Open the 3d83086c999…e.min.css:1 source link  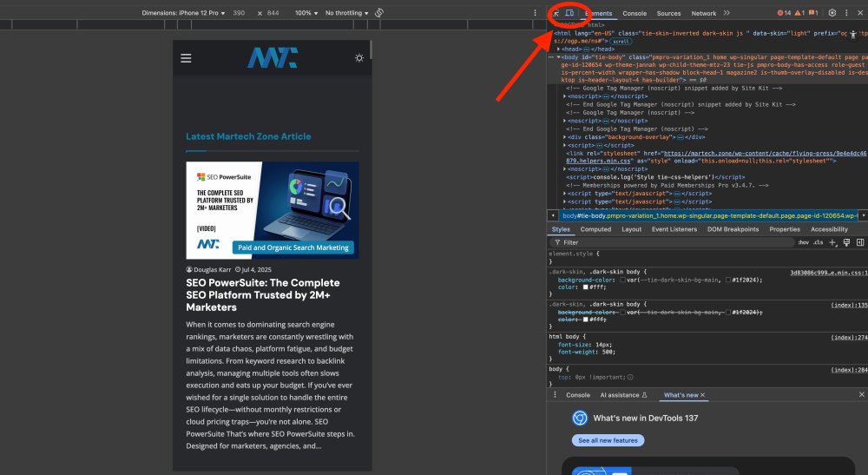click(829, 273)
